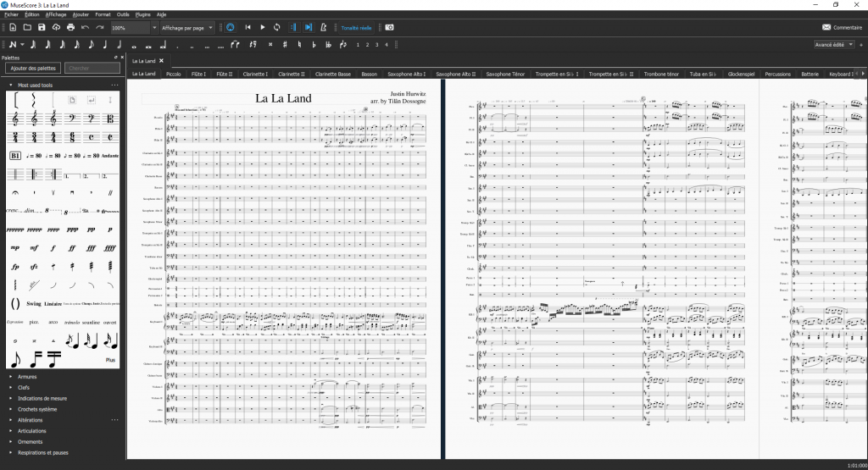Start playback with the play button
Image resolution: width=868 pixels, height=470 pixels.
(263, 27)
